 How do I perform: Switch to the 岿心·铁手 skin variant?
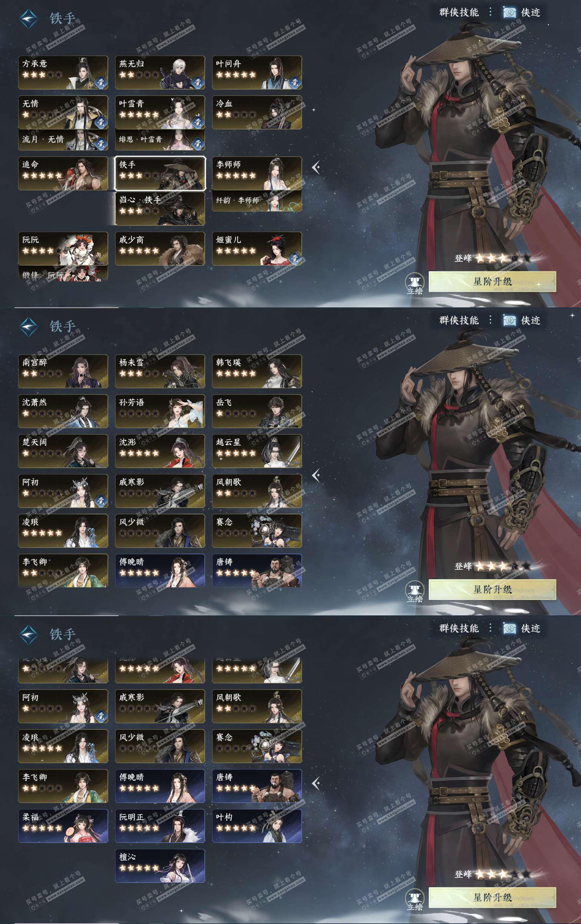click(x=160, y=208)
